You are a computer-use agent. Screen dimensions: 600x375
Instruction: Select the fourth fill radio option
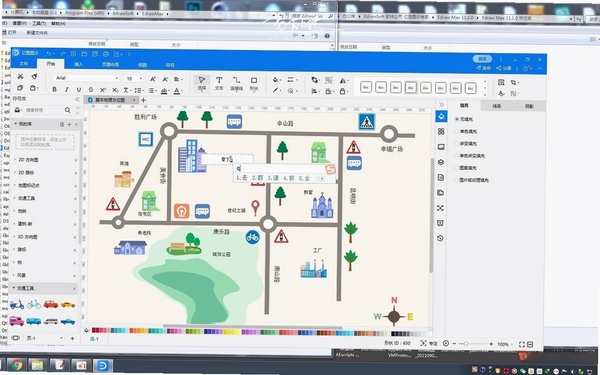(x=457, y=156)
